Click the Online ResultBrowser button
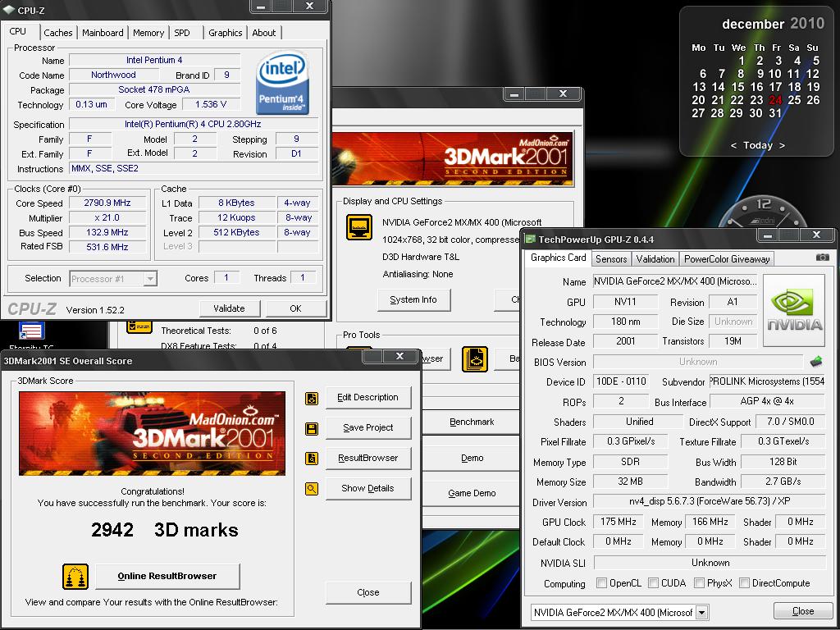The height and width of the screenshot is (630, 840). [x=167, y=577]
